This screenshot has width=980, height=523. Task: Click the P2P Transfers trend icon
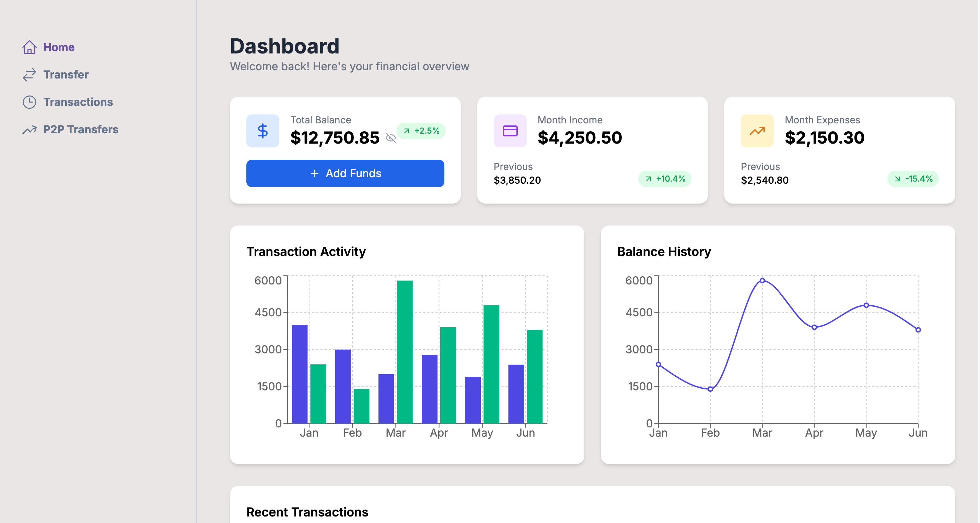click(29, 130)
